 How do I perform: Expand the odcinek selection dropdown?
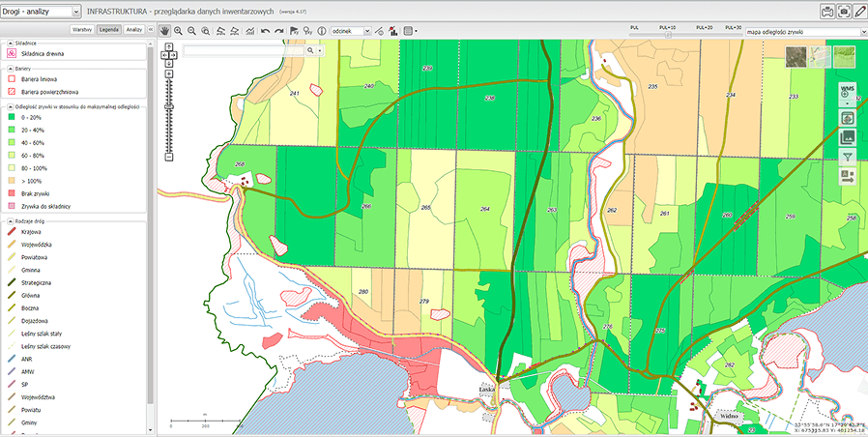coord(350,31)
